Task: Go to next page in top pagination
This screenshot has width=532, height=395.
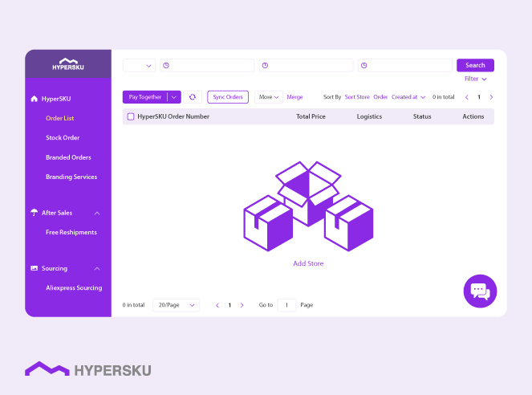Action: pos(491,97)
